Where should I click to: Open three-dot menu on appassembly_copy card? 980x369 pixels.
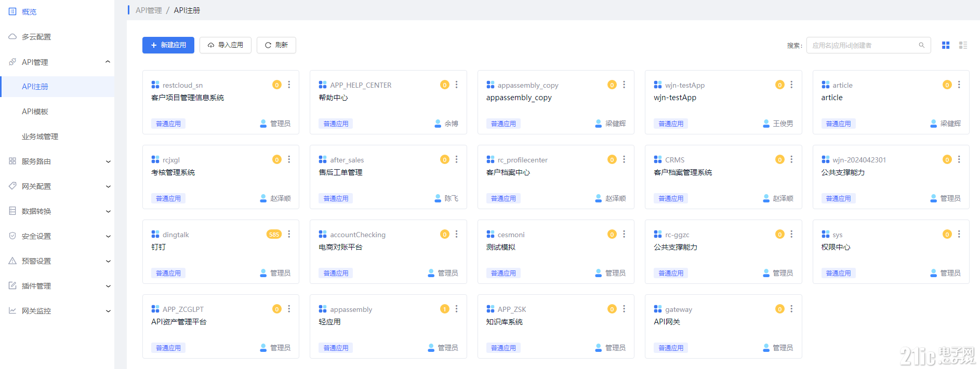tap(624, 85)
